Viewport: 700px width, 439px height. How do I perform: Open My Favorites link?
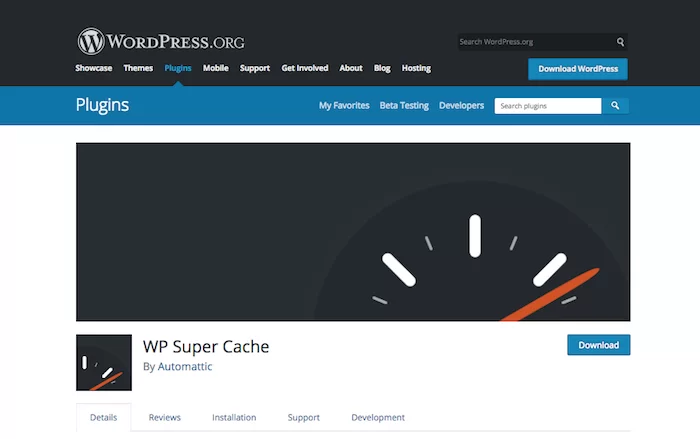(344, 105)
